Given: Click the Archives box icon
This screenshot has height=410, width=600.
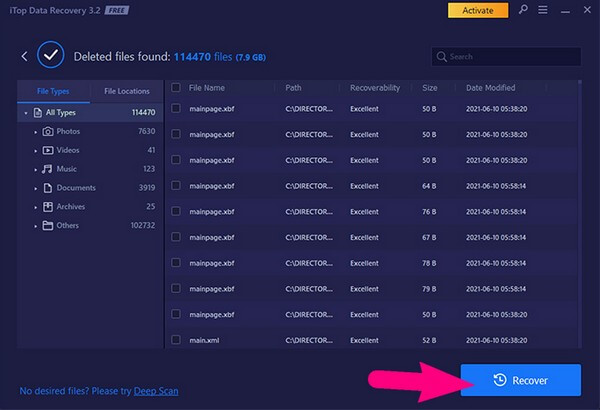Looking at the screenshot, I should 47,207.
